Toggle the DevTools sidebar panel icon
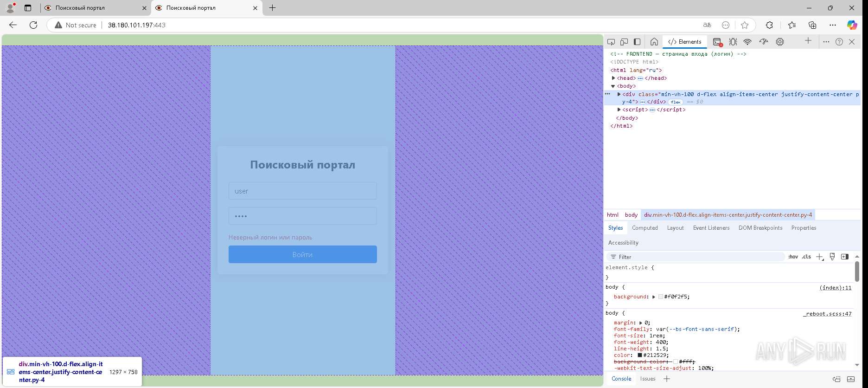The image size is (868, 388). pyautogui.click(x=637, y=42)
